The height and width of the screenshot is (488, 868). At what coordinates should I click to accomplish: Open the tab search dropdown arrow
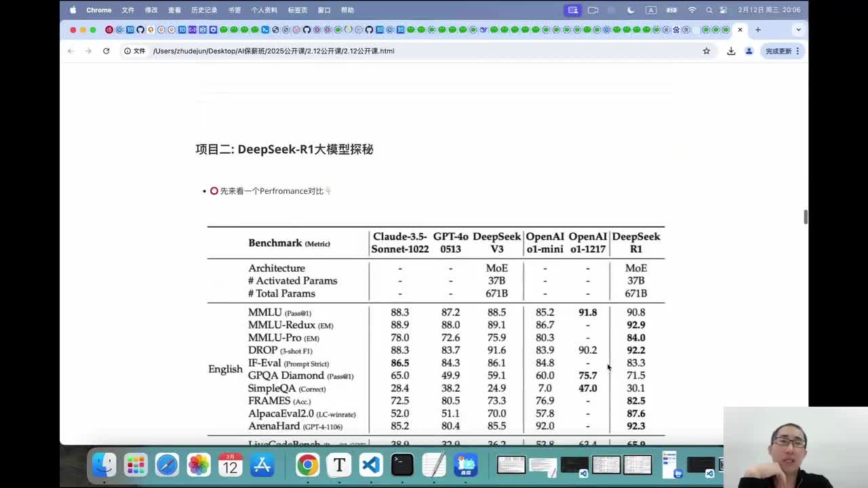[798, 30]
